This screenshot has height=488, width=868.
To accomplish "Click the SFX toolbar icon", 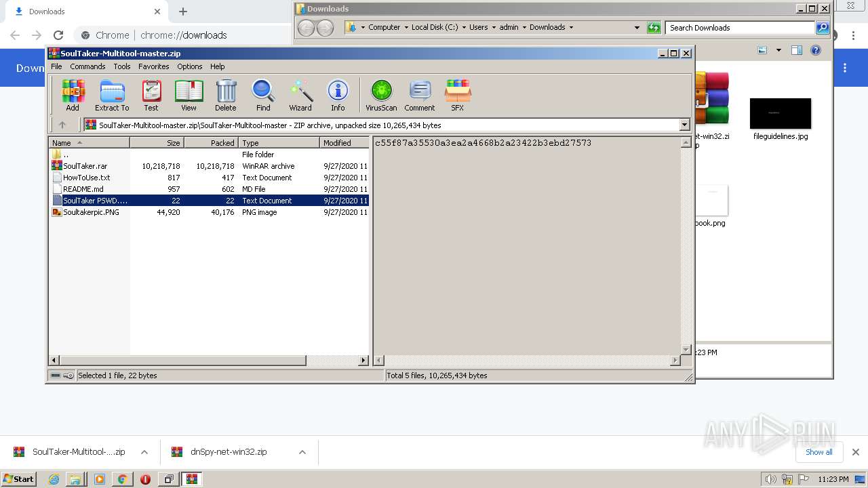I will (x=458, y=95).
